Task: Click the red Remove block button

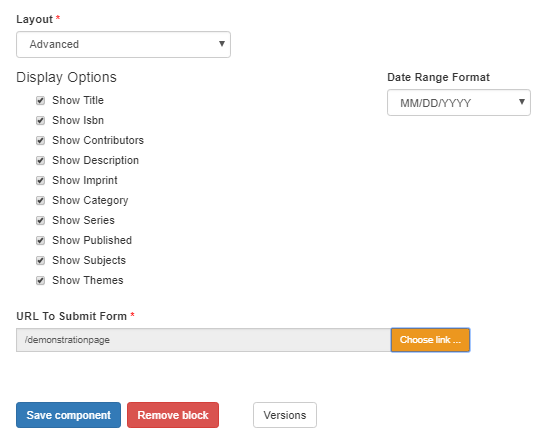Action: 173,415
